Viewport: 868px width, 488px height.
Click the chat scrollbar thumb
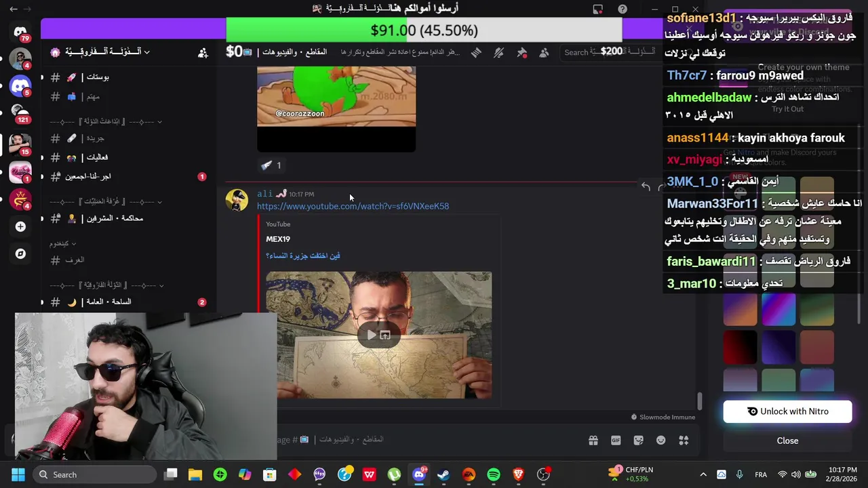pos(699,401)
